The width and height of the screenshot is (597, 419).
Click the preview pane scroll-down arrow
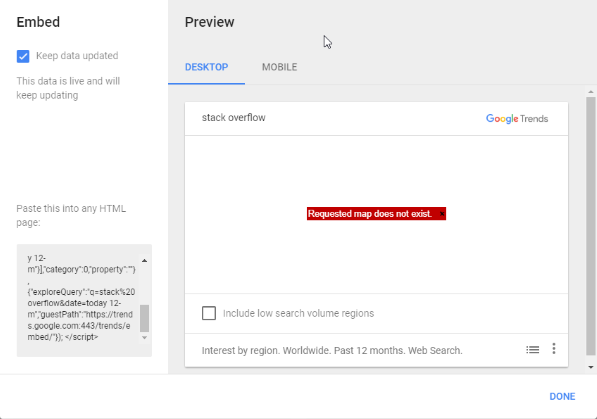click(x=591, y=367)
